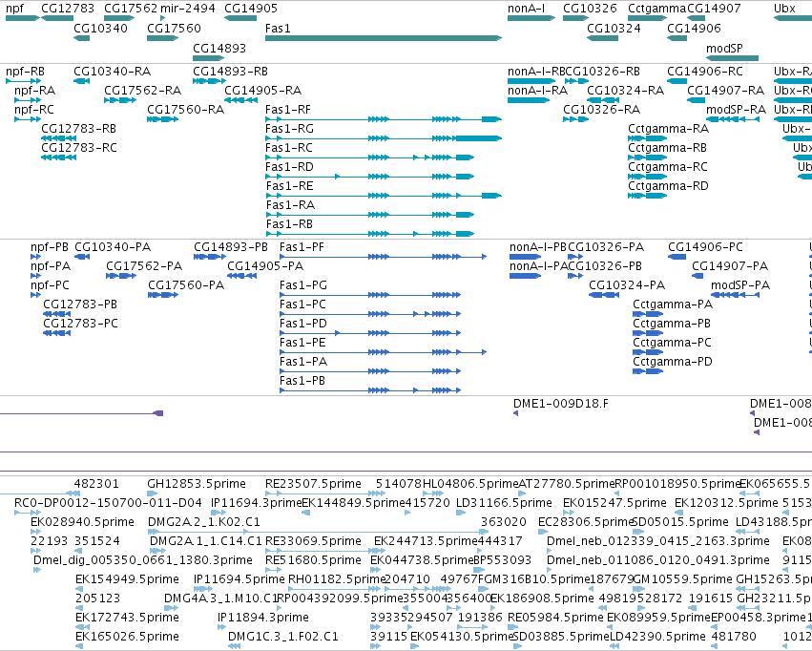Image resolution: width=812 pixels, height=651 pixels.
Task: Click the RH01182.5prime EST label
Action: (337, 579)
